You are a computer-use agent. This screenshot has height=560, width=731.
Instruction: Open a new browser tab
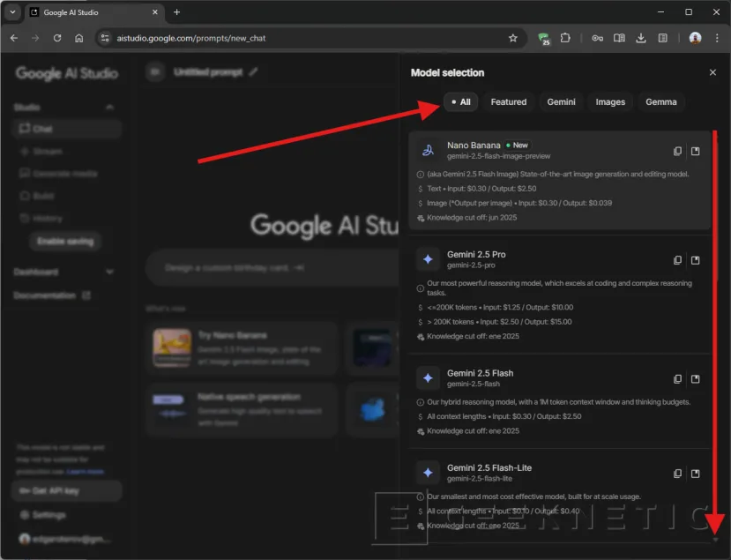pos(176,12)
